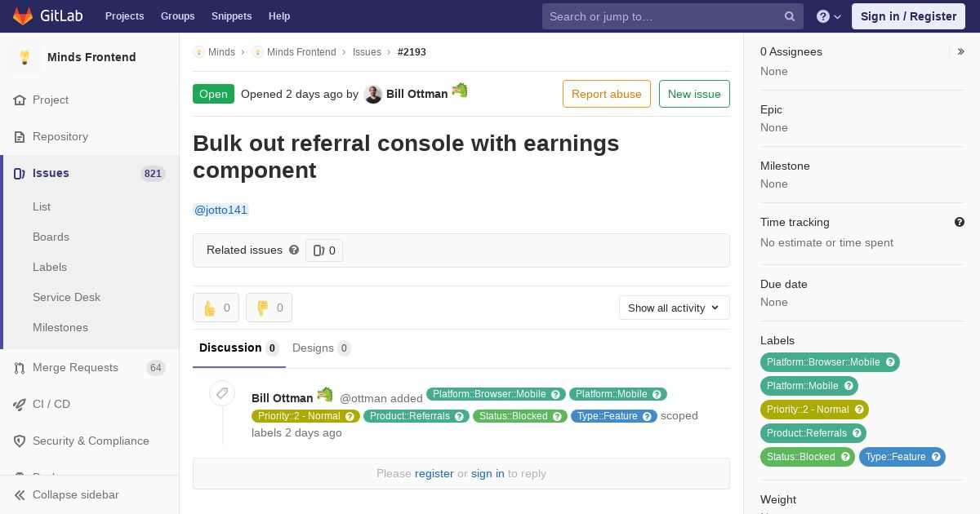Click the sign in link to reply
980x514 pixels.
click(488, 473)
